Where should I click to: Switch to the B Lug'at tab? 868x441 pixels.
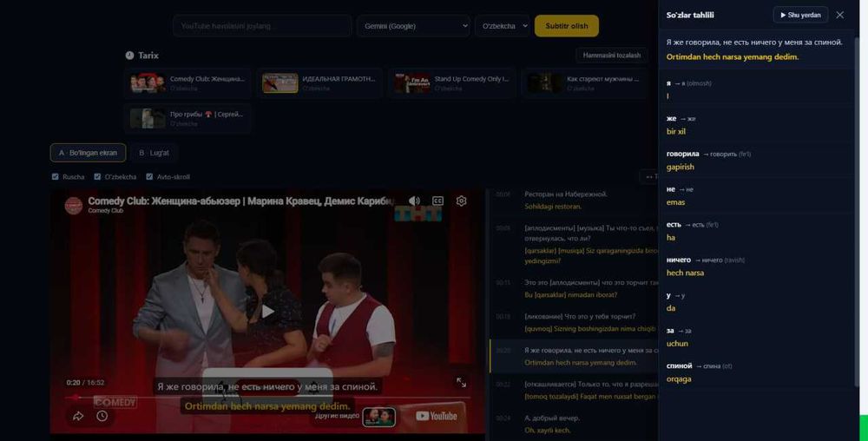tap(154, 153)
